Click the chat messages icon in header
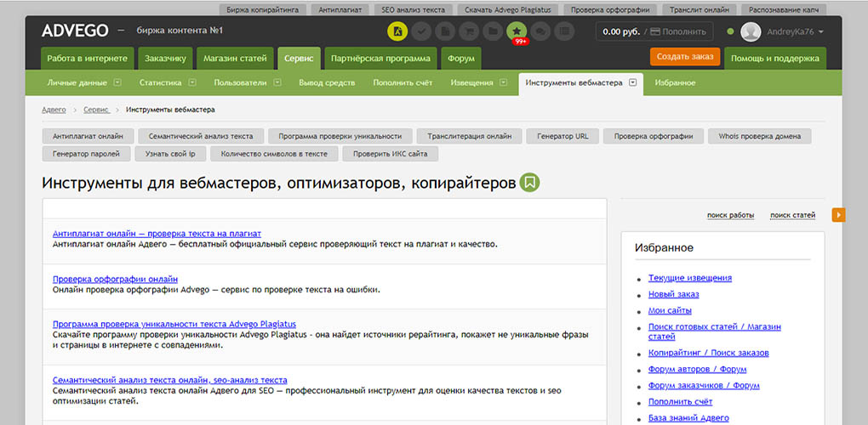Image resolution: width=868 pixels, height=425 pixels. [x=540, y=31]
